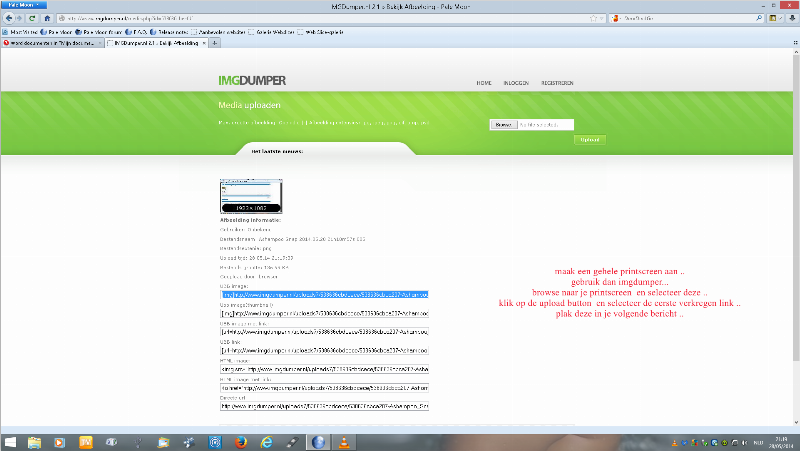Image resolution: width=800 pixels, height=451 pixels.
Task: Click inside the browser search field
Action: [x=688, y=18]
